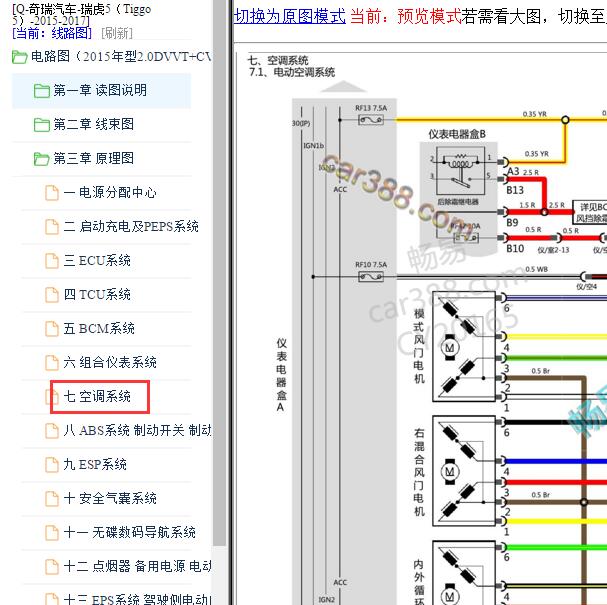The image size is (607, 605).
Task: Click document icon beside 八 ABS系统
Action: 52,431
